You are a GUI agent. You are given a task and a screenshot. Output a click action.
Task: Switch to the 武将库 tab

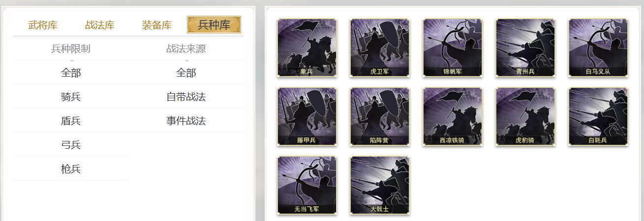pos(43,25)
